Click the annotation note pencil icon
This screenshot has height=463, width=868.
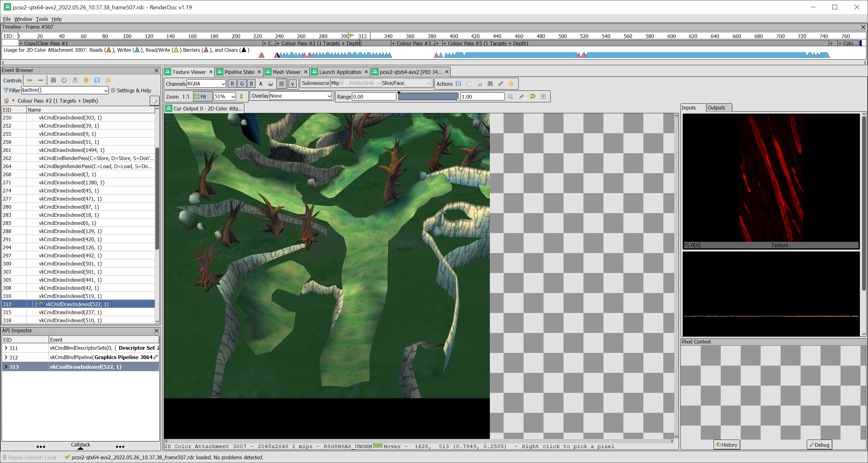click(154, 101)
